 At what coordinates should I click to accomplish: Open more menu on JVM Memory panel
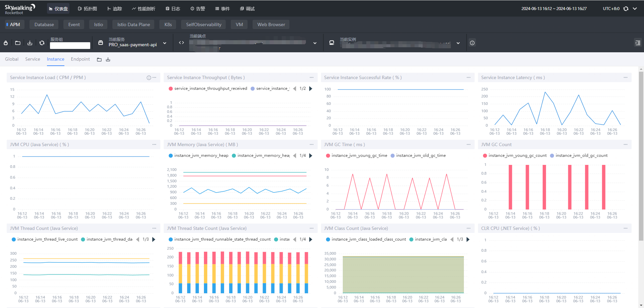(x=312, y=144)
